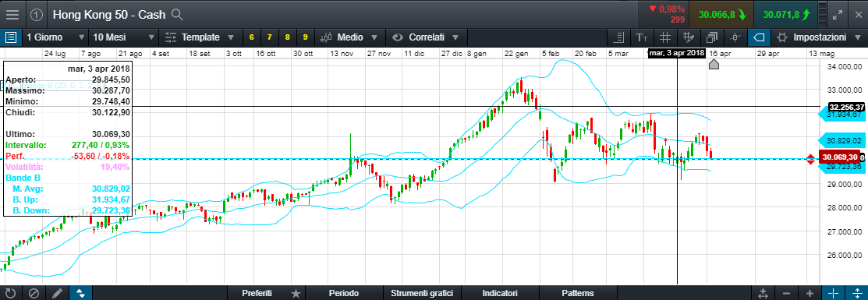Open the text size tool
Image resolution: width=868 pixels, height=300 pixels.
642,37
